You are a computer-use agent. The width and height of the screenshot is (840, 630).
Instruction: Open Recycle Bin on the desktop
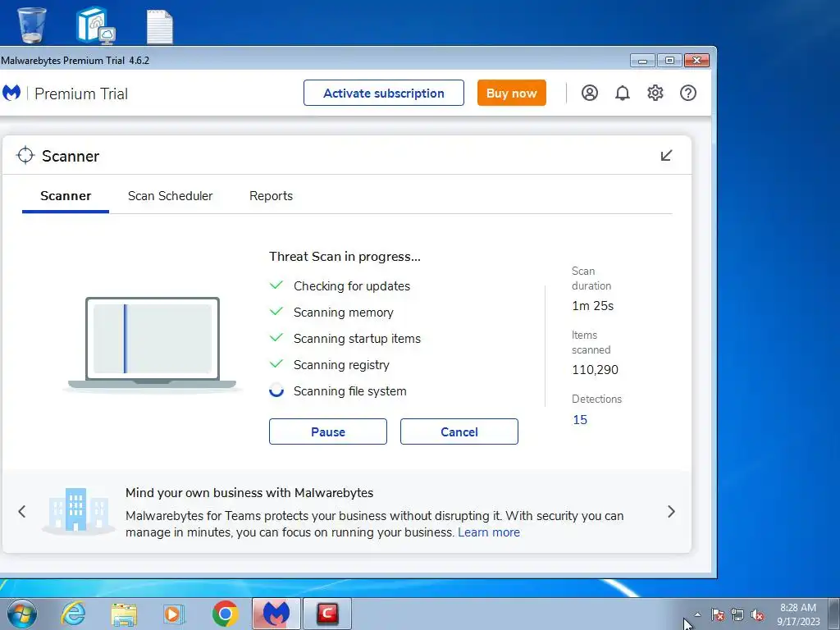click(x=32, y=25)
